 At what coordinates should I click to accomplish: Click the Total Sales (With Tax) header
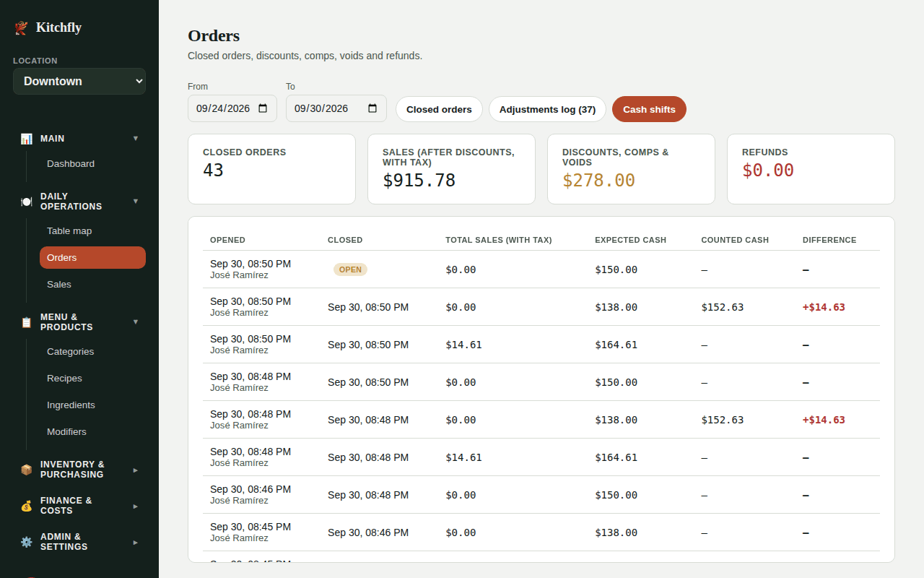click(498, 240)
